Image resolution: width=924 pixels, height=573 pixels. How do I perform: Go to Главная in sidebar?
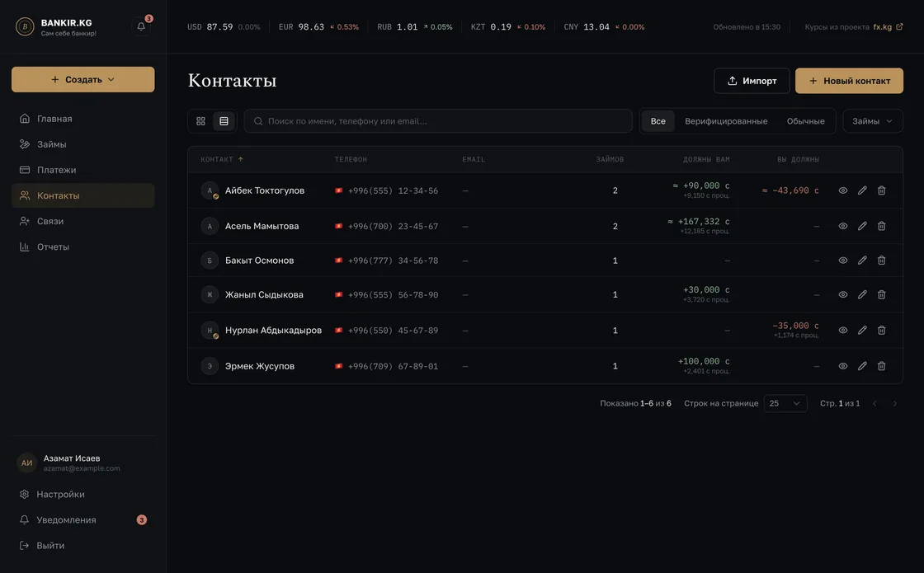(x=83, y=119)
